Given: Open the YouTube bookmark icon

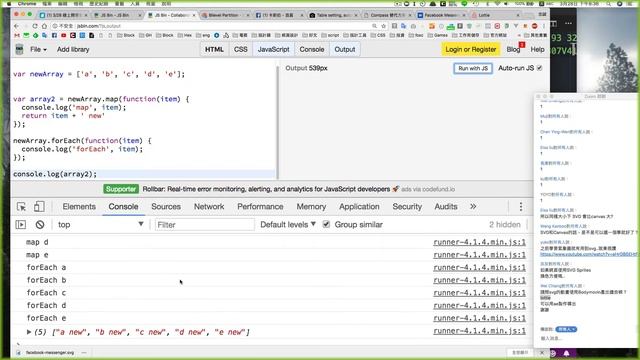Looking at the screenshot, I should pyautogui.click(x=64, y=36).
